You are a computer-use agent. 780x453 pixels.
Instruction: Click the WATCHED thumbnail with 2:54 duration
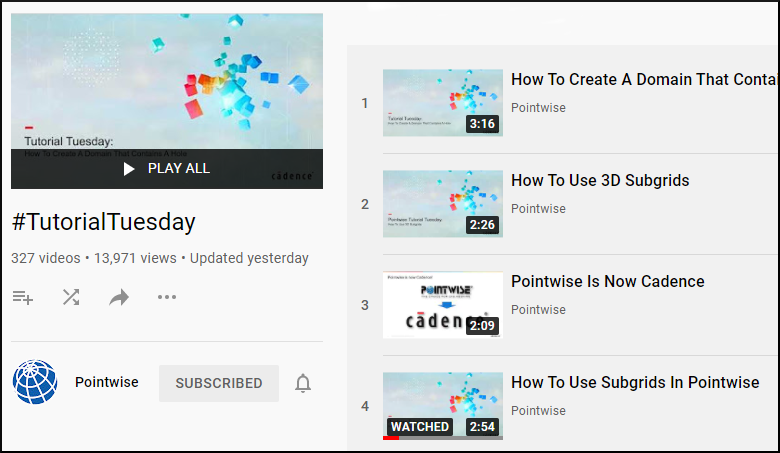(x=442, y=405)
